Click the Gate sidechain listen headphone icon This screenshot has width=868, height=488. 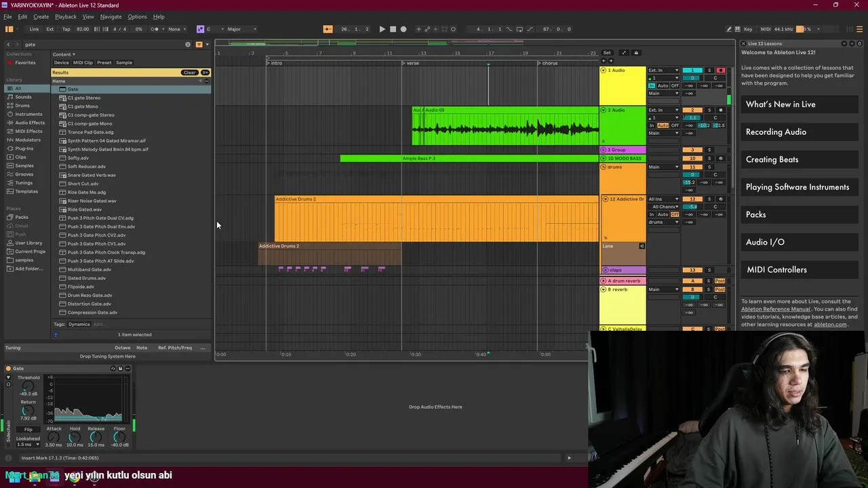(x=8, y=384)
